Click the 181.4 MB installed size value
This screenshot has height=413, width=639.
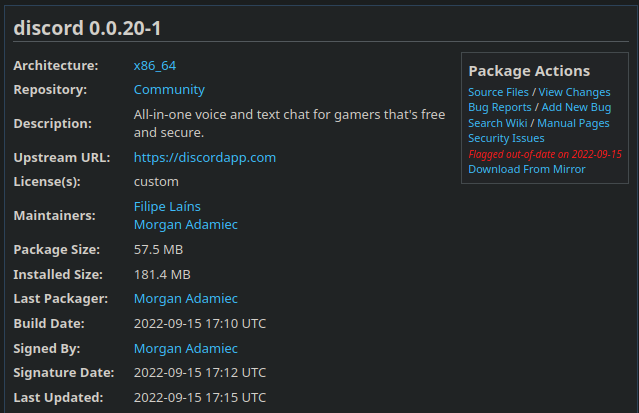pyautogui.click(x=162, y=275)
